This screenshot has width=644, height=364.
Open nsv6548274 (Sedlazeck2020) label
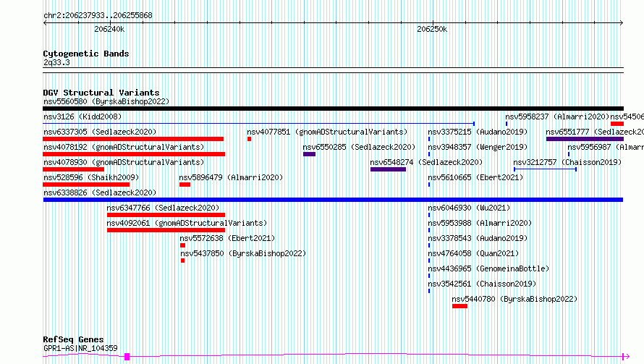tap(426, 162)
